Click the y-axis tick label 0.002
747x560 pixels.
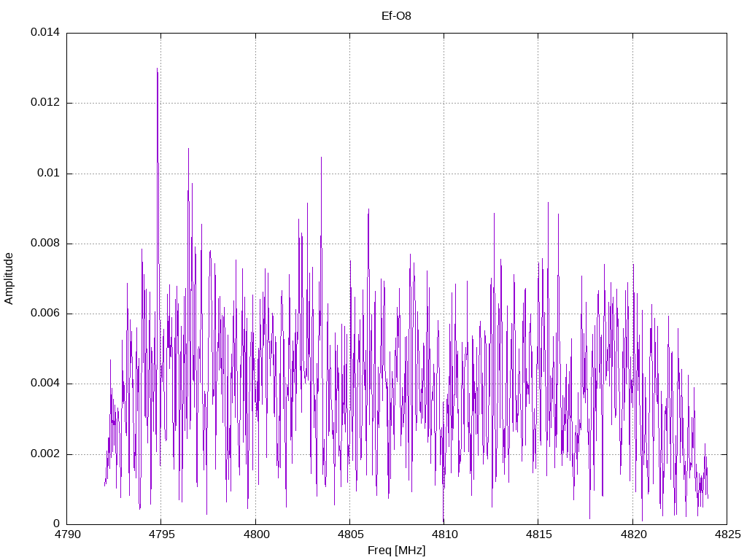45,454
